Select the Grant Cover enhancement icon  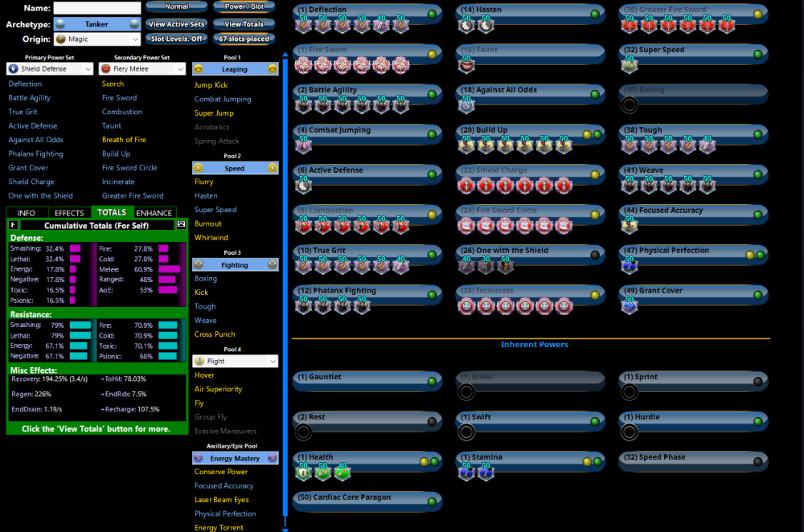pos(630,306)
